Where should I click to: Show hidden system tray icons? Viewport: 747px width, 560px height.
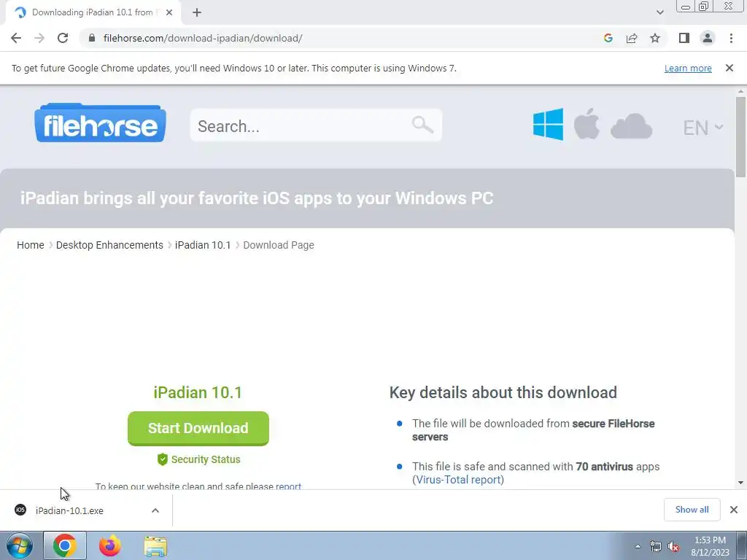coord(638,547)
